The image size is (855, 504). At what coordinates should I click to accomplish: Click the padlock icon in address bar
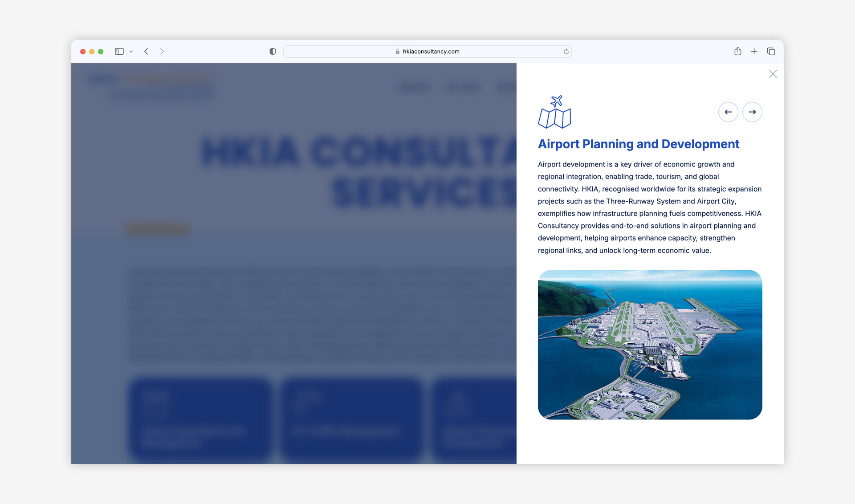(x=398, y=52)
